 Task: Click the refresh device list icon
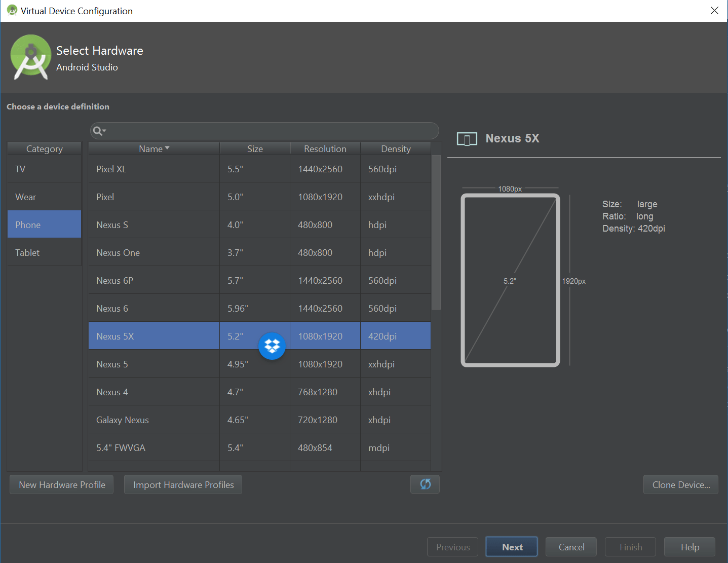coord(425,484)
